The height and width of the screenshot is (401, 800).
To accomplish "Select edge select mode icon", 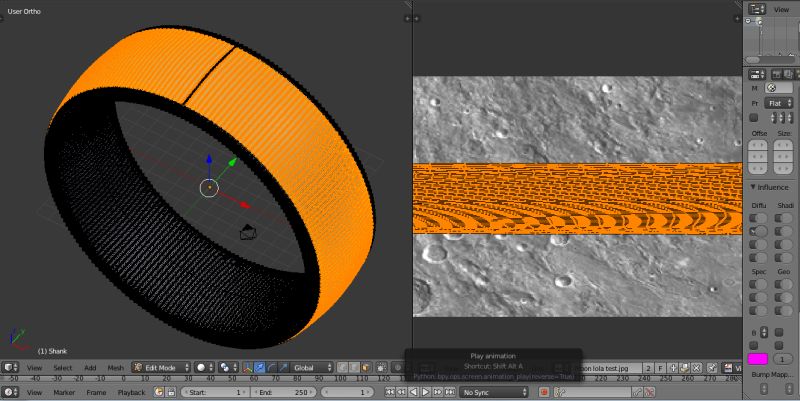I will pos(354,367).
